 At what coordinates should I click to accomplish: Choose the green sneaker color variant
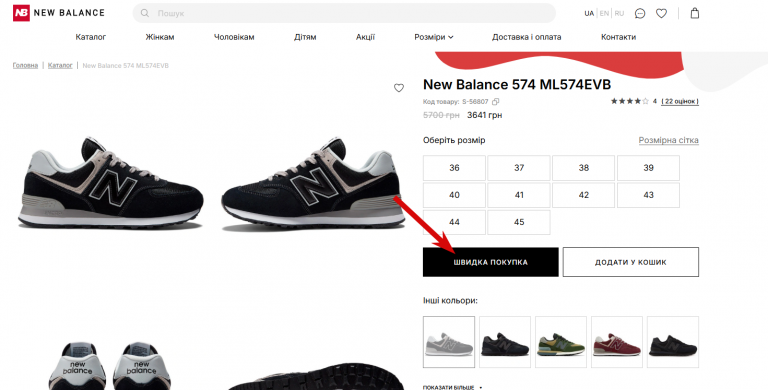pos(561,342)
